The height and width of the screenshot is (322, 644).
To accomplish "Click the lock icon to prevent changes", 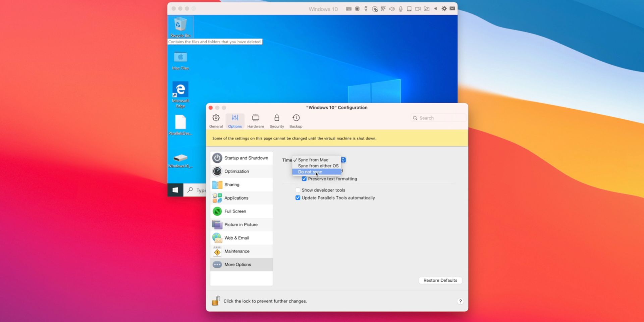I will pyautogui.click(x=216, y=301).
